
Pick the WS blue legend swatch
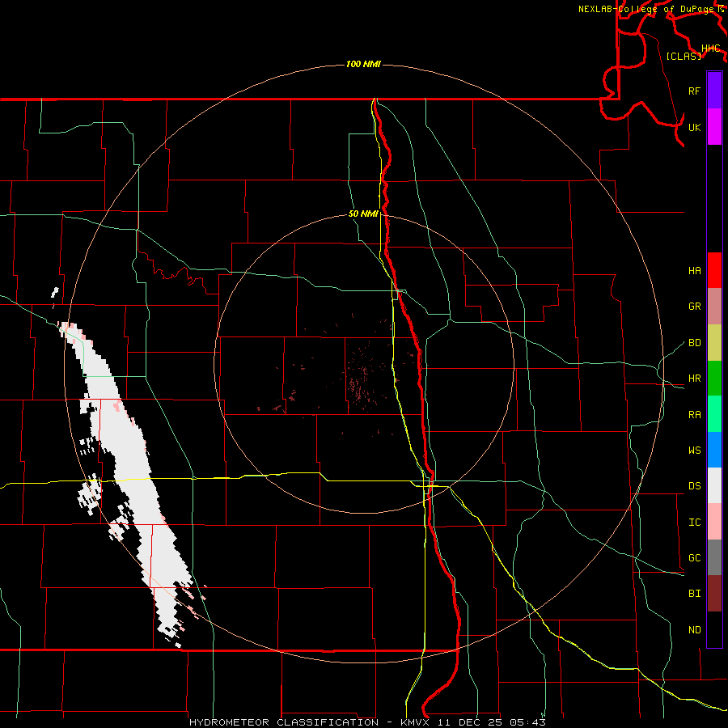(x=714, y=450)
